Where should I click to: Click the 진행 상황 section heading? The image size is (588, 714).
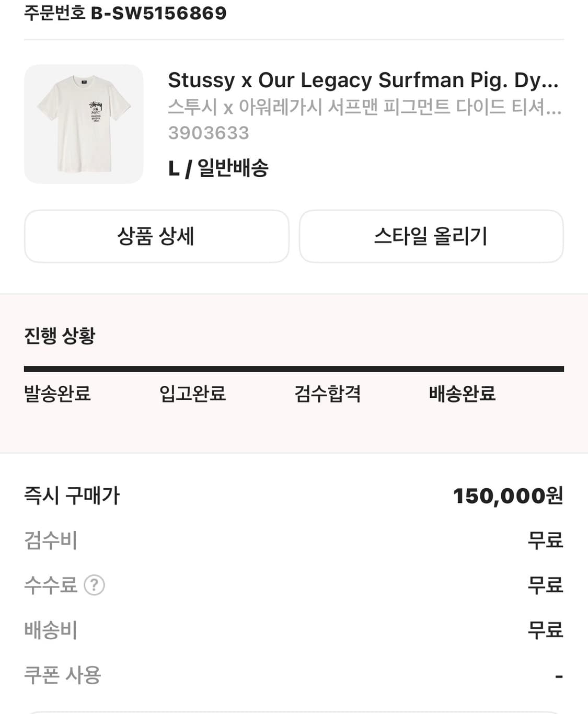60,336
